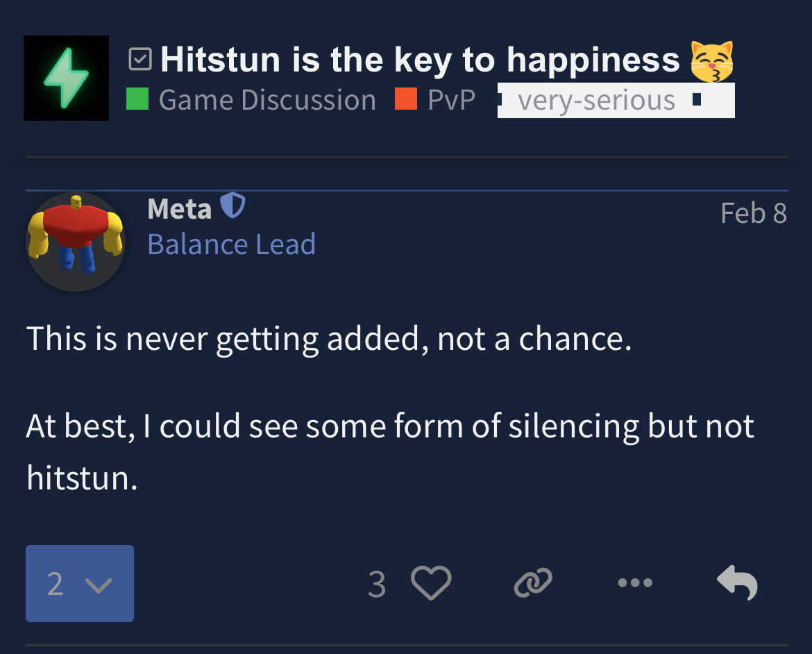Click the solved checkbox icon before title

click(x=139, y=59)
